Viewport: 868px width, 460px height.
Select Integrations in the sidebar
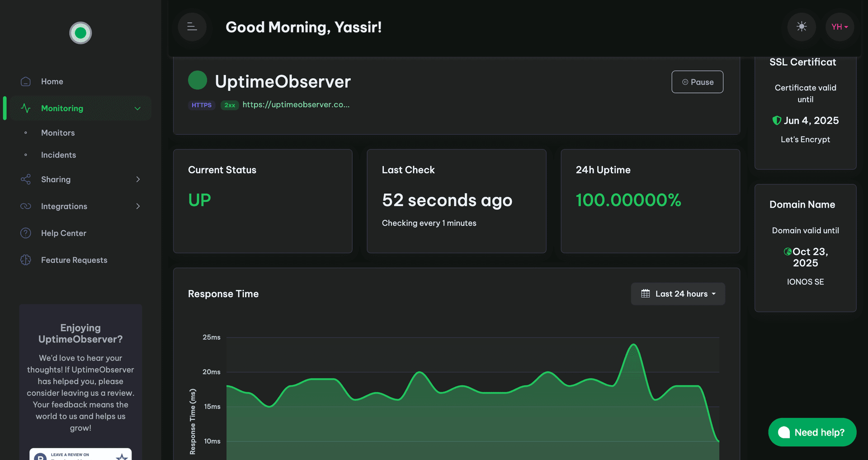[64, 206]
